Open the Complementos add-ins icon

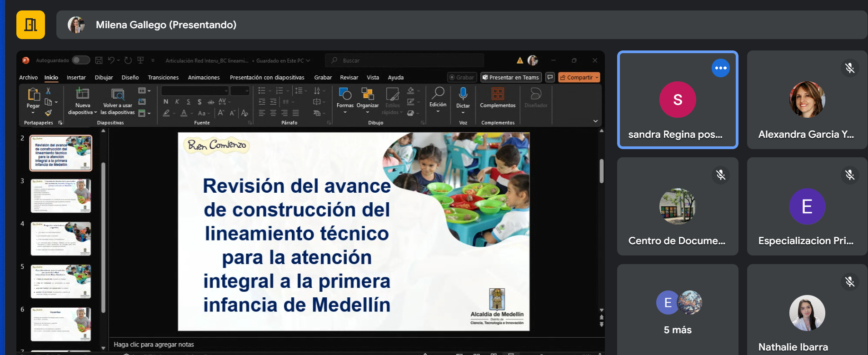(x=498, y=94)
